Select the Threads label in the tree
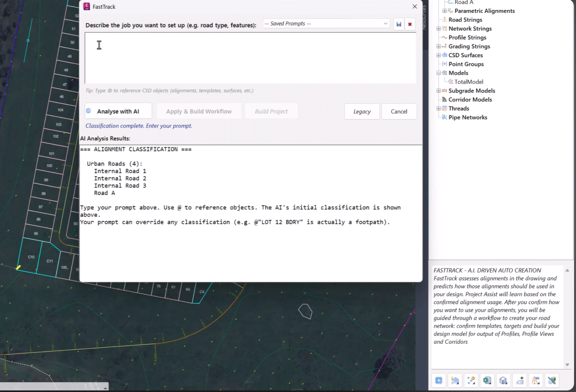The width and height of the screenshot is (576, 392). pyautogui.click(x=458, y=109)
